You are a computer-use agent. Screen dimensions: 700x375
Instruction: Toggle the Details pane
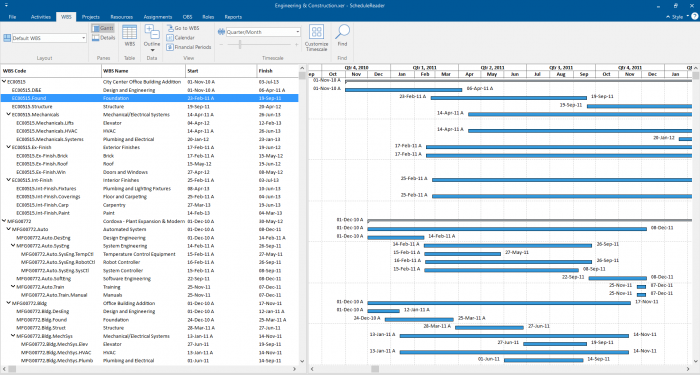coord(104,38)
